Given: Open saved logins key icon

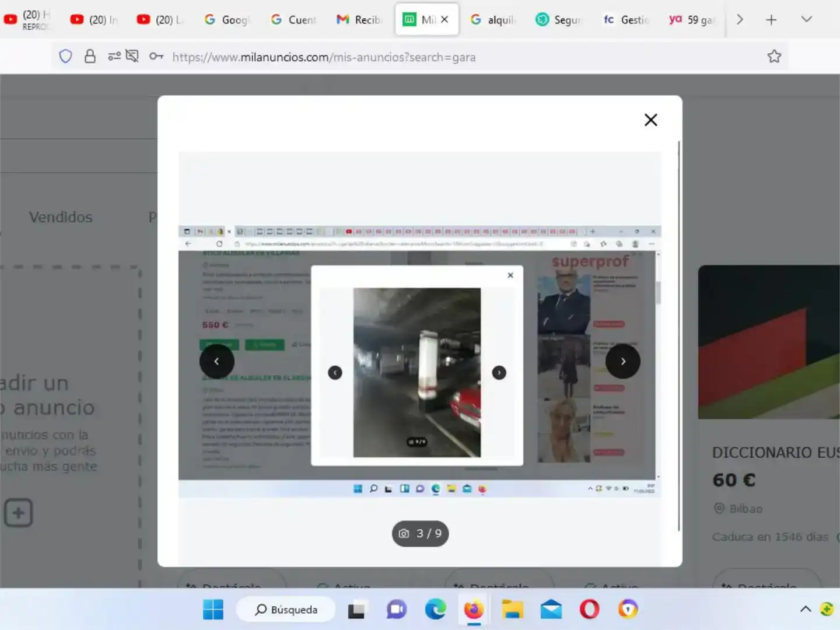Looking at the screenshot, I should click(156, 57).
